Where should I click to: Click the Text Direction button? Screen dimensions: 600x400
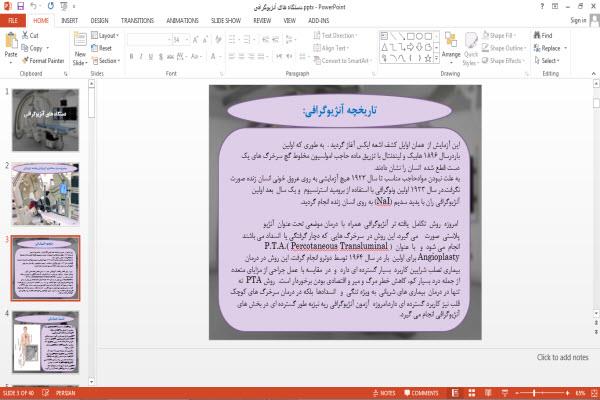coord(336,36)
